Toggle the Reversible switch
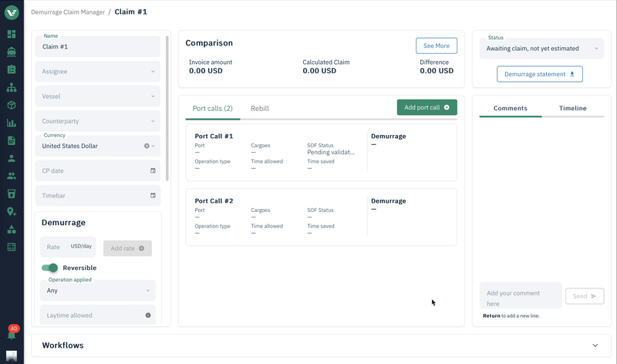The width and height of the screenshot is (617, 364). click(x=50, y=268)
